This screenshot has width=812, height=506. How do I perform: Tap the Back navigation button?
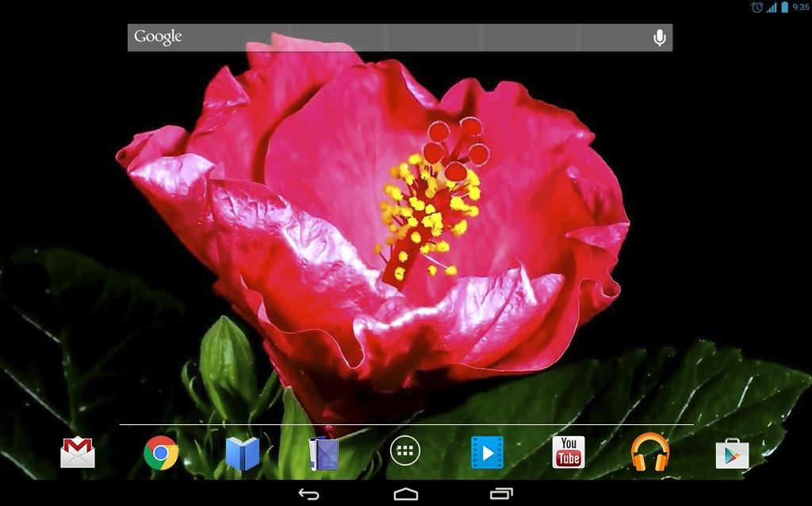point(308,493)
